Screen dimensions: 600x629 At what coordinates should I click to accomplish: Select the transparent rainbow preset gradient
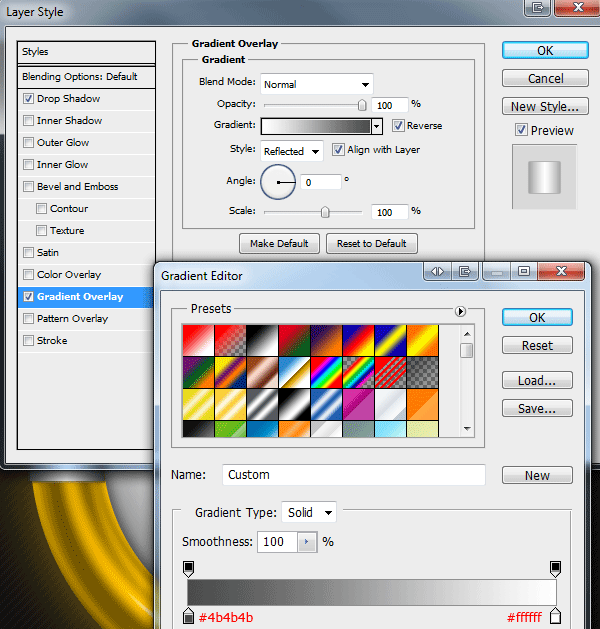pos(359,373)
